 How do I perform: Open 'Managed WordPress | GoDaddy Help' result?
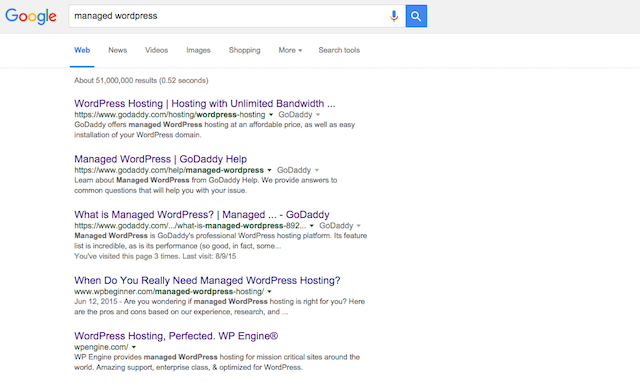coord(160,159)
